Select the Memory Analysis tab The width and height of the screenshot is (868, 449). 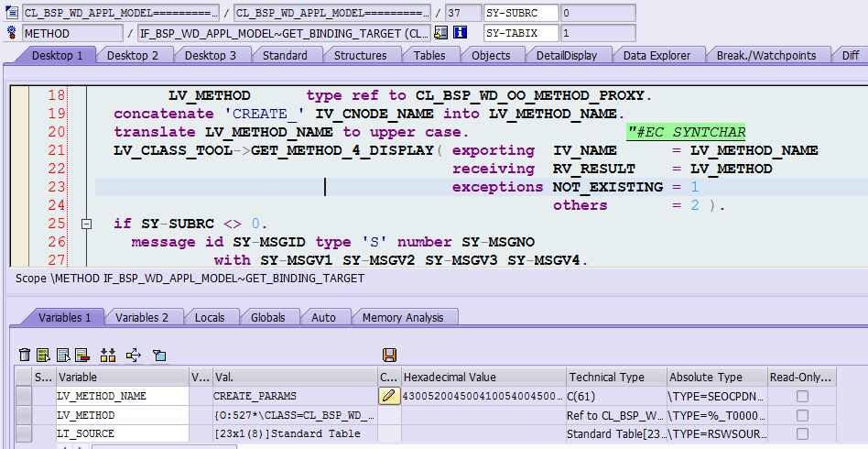pos(403,318)
